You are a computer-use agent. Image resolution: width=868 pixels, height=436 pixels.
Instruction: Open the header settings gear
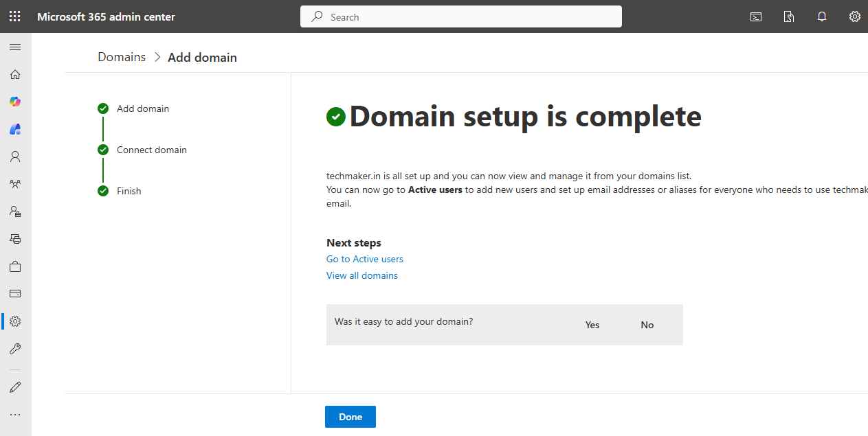[x=854, y=17]
